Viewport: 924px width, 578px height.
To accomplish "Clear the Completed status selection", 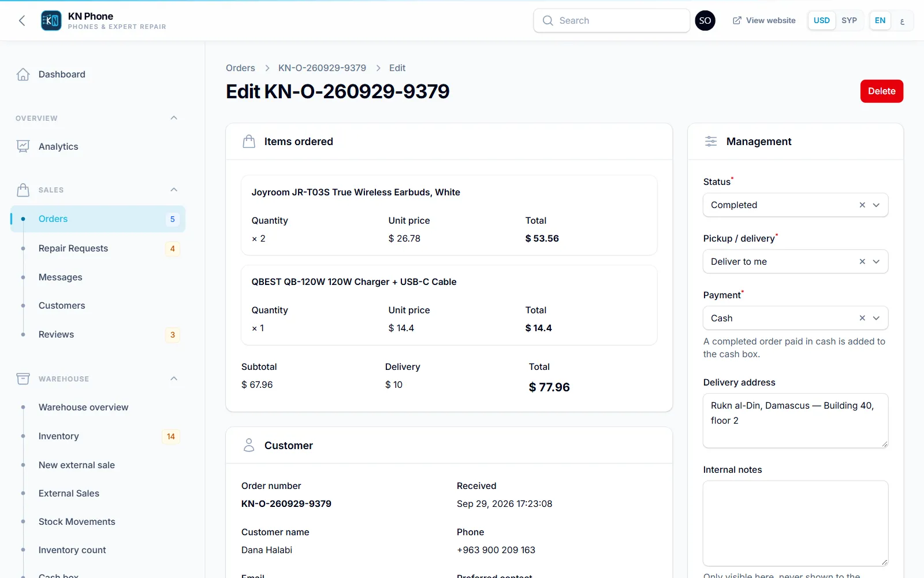I will 862,205.
